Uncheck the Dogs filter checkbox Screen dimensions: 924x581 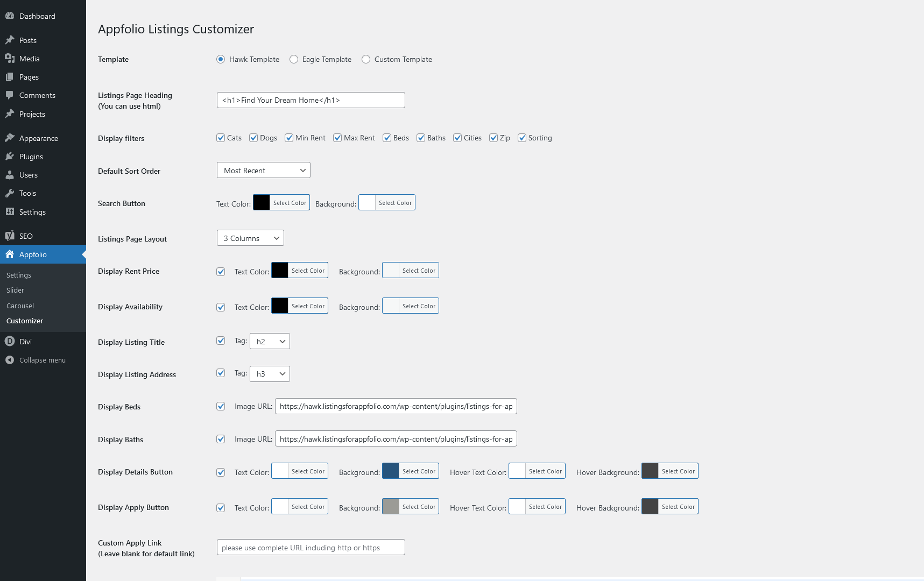tap(253, 138)
